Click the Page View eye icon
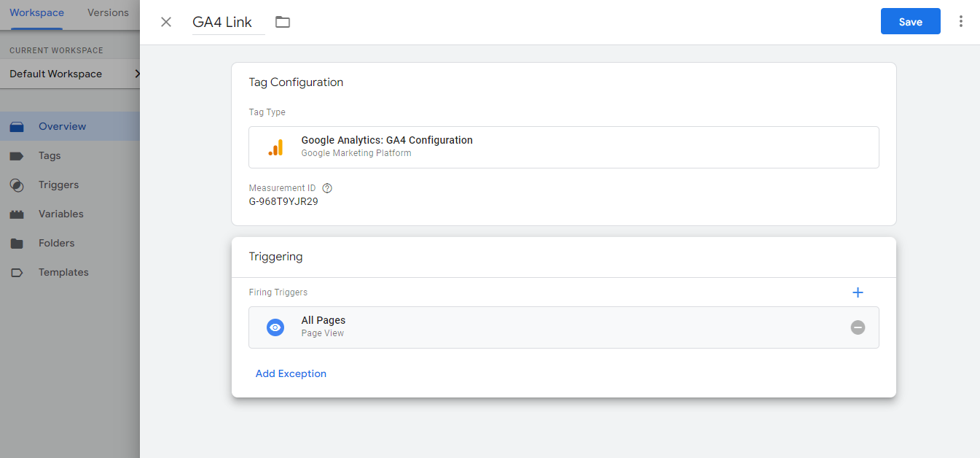This screenshot has height=458, width=980. (275, 327)
